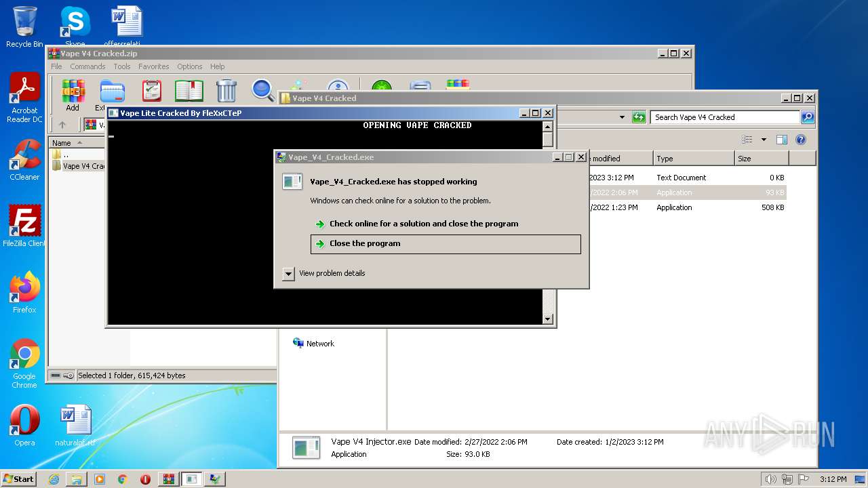Expand 'View problem details' arrow
868x488 pixels.
(x=288, y=274)
